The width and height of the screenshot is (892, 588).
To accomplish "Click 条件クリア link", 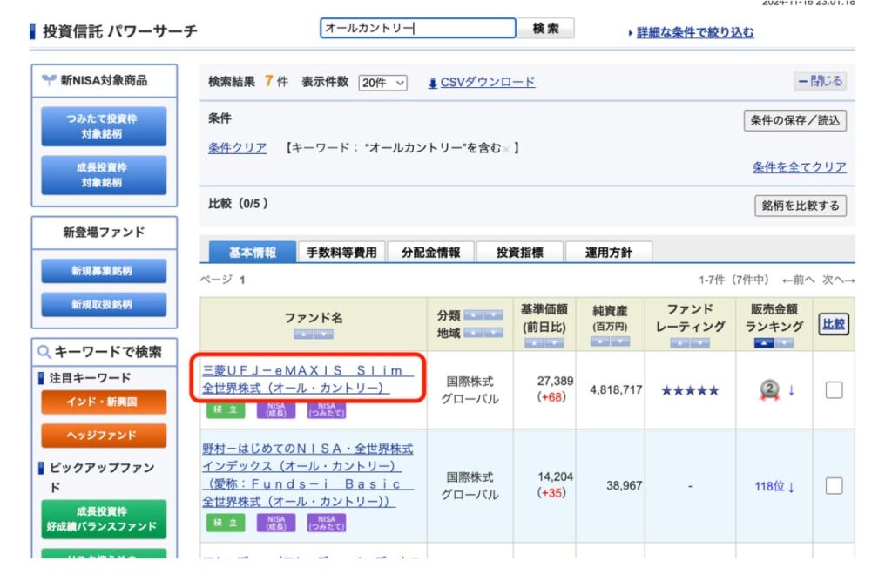I will (237, 148).
